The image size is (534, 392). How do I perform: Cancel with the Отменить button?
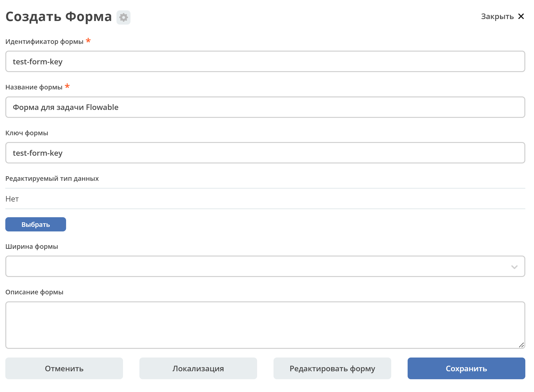point(64,368)
